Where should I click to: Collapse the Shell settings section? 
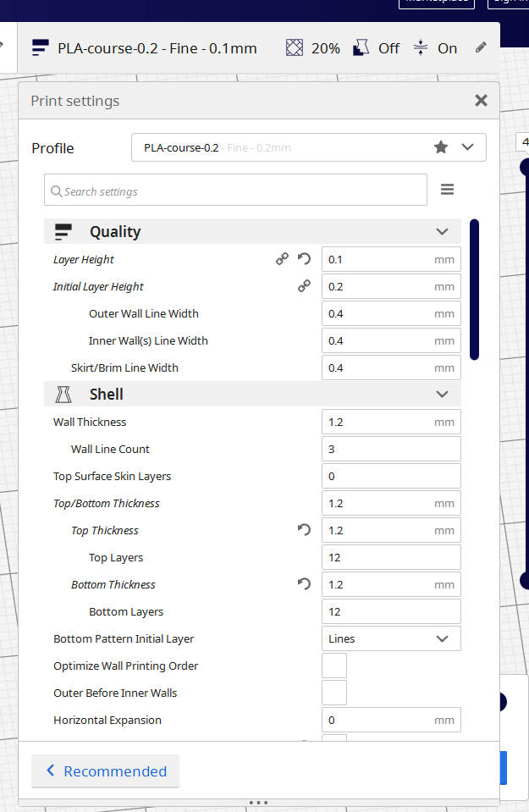tap(441, 394)
